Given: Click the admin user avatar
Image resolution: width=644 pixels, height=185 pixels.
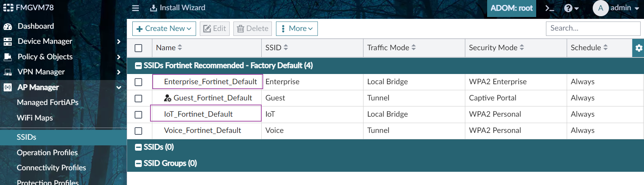Looking at the screenshot, I should click(x=600, y=8).
